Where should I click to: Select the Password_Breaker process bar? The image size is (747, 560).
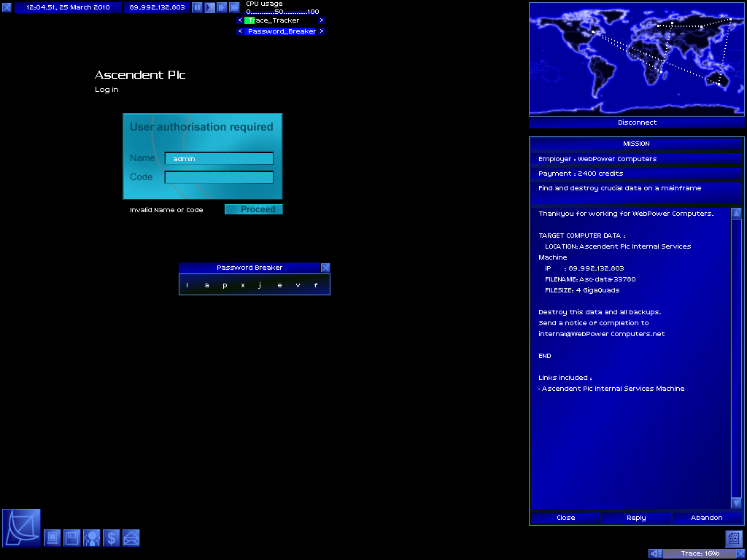point(281,31)
